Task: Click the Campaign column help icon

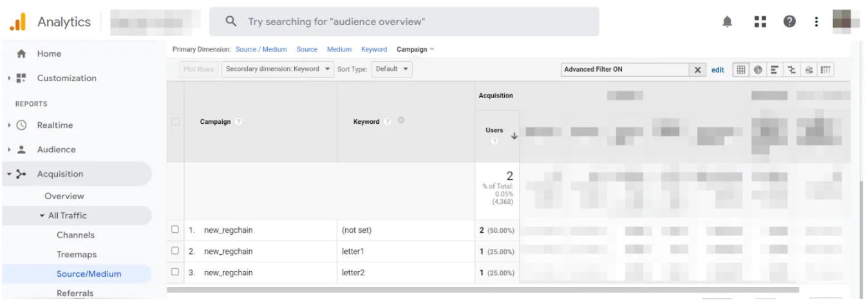Action: pos(238,122)
